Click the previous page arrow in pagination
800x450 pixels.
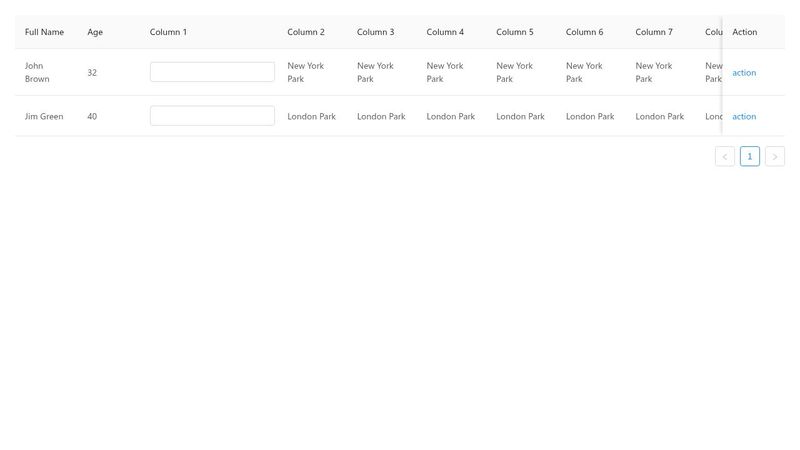coord(725,156)
